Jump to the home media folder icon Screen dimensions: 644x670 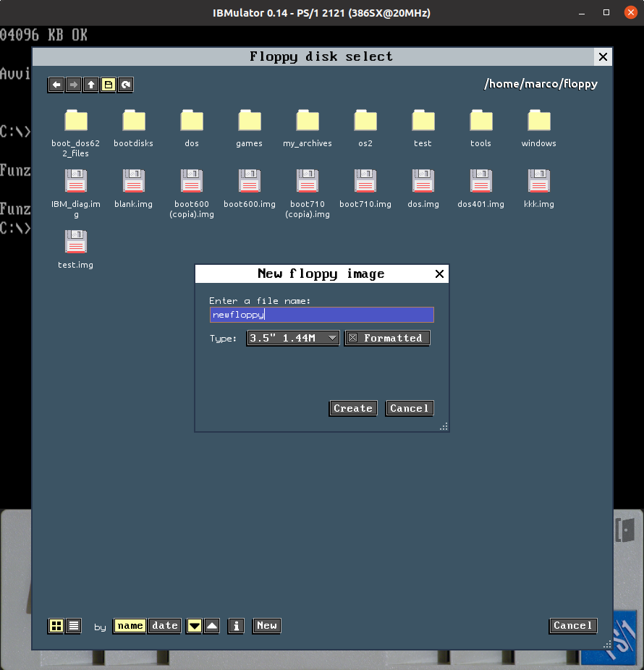[109, 85]
